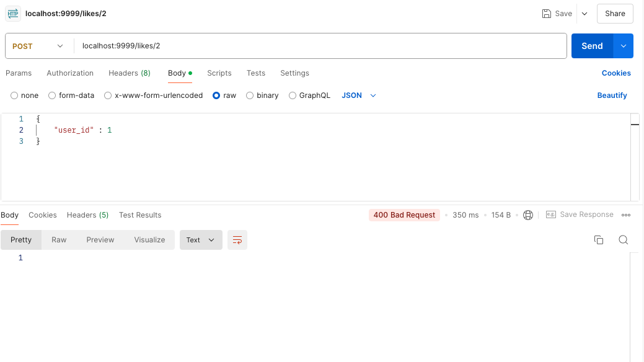The height and width of the screenshot is (362, 644).
Task: Copy the response body with the copy icon
Action: 599,240
